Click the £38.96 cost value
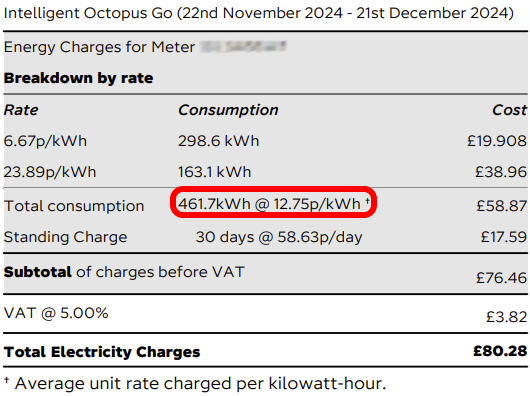The height and width of the screenshot is (396, 530). [x=501, y=172]
